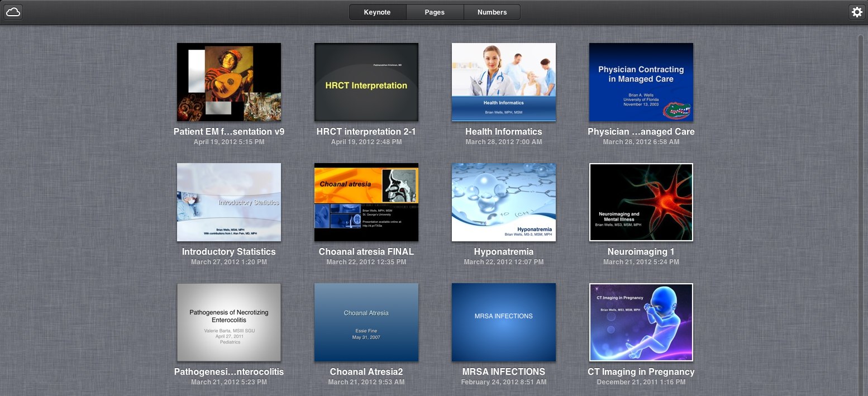Image resolution: width=868 pixels, height=396 pixels.
Task: Select the Physician Contracting in Managed Care thumbnail
Action: click(641, 82)
